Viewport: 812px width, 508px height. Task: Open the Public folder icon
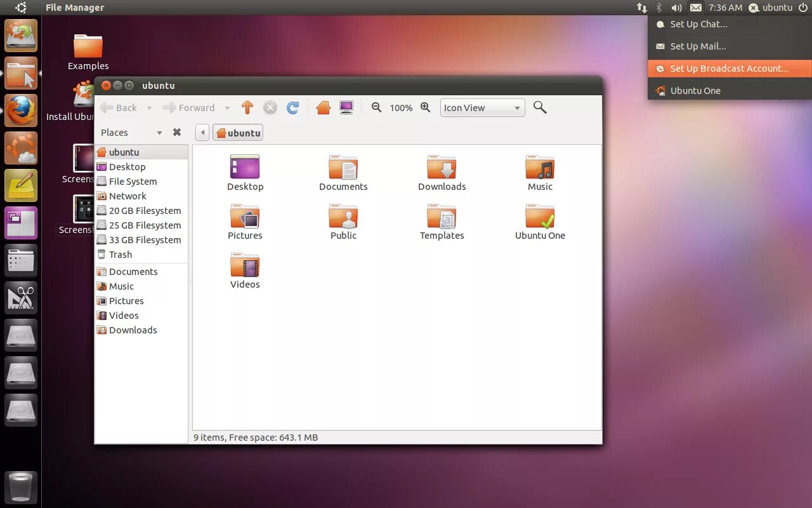[x=343, y=222]
